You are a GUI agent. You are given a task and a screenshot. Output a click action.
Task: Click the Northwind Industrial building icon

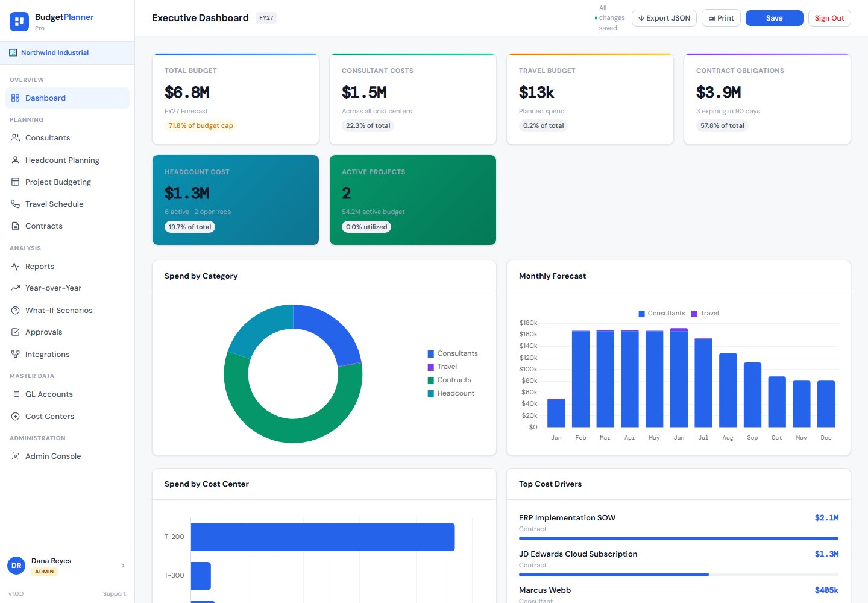[x=13, y=52]
